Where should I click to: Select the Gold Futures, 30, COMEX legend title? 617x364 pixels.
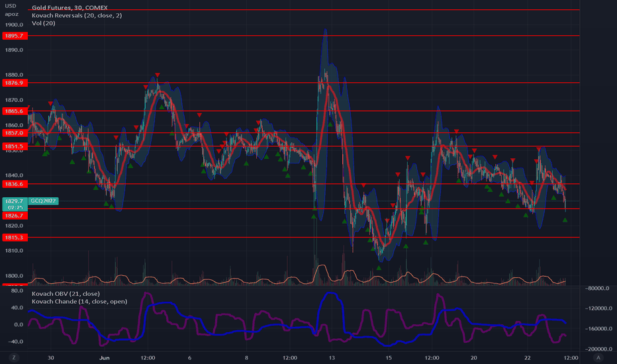[70, 7]
